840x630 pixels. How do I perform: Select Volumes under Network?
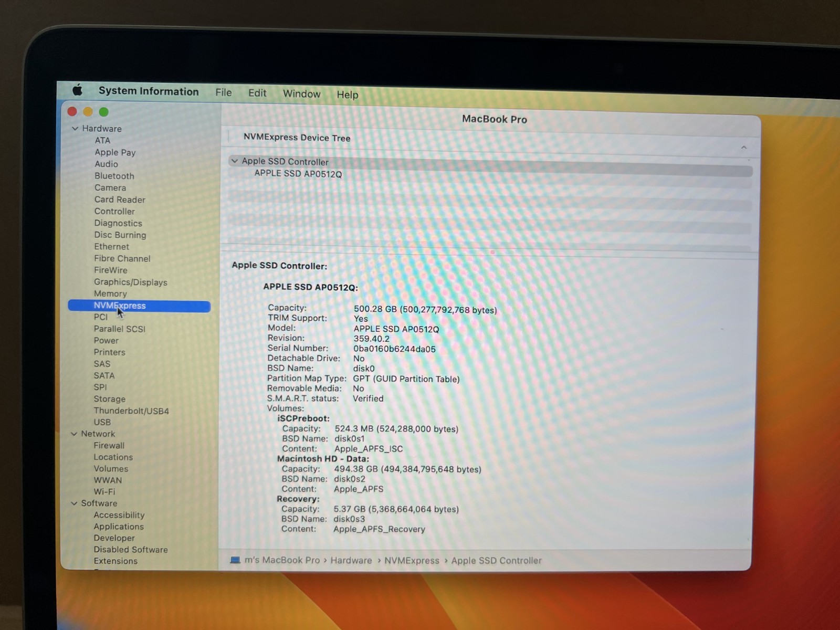pos(111,468)
